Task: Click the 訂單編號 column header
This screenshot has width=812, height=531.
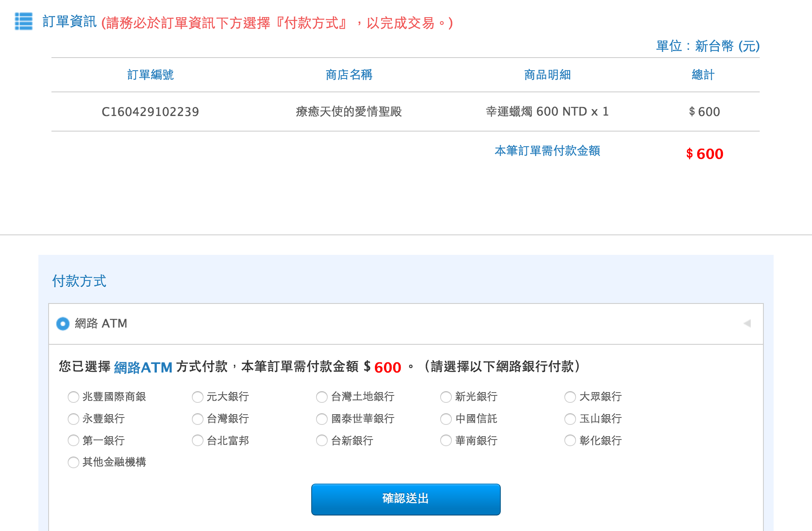Action: pos(150,75)
